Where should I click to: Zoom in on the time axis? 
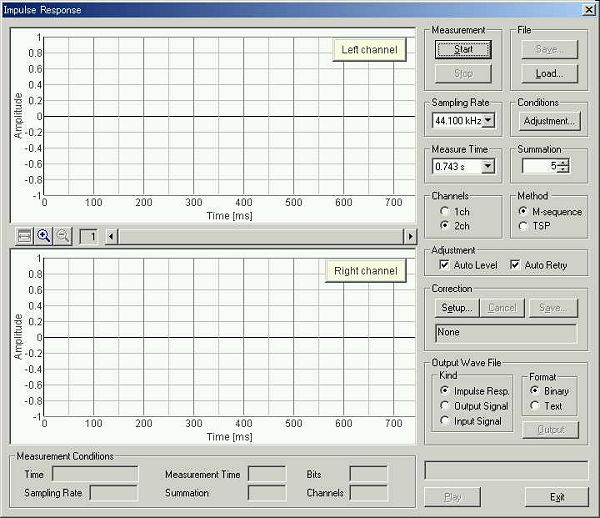44,236
